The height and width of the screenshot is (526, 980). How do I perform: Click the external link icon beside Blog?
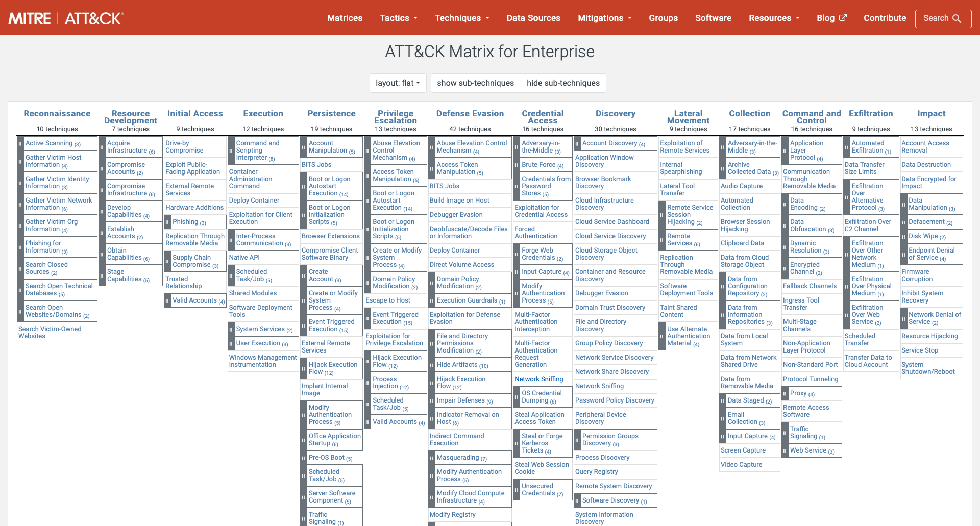click(x=843, y=18)
